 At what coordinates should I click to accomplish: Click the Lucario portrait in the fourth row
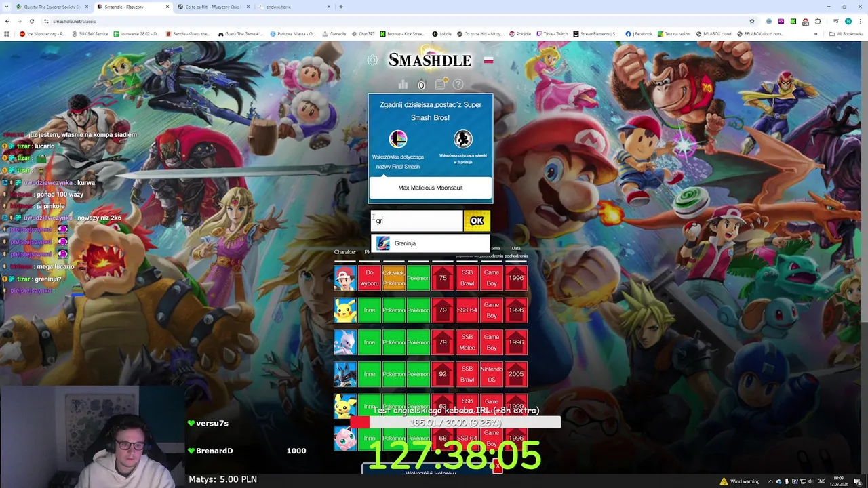click(344, 374)
